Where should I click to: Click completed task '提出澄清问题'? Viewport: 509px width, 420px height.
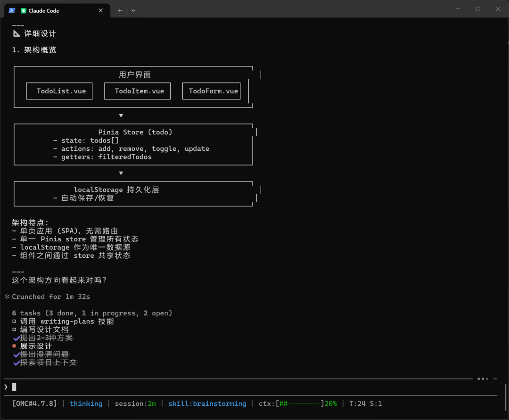tap(41, 354)
